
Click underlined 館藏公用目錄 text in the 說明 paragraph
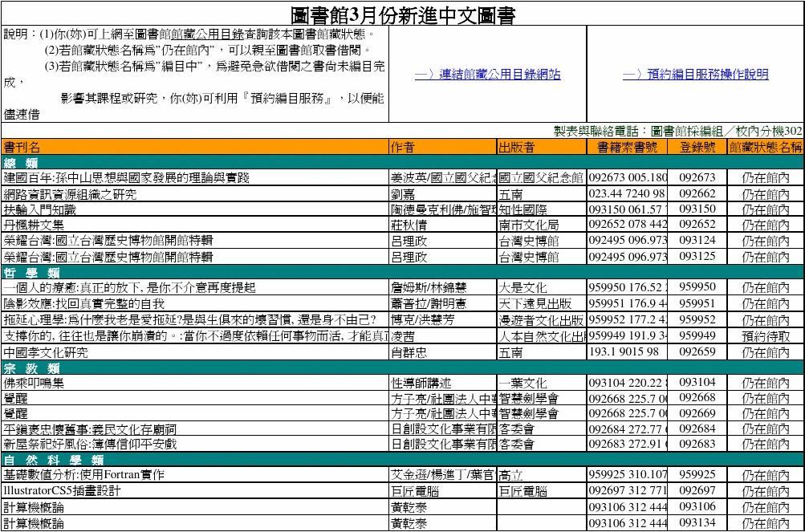(207, 35)
